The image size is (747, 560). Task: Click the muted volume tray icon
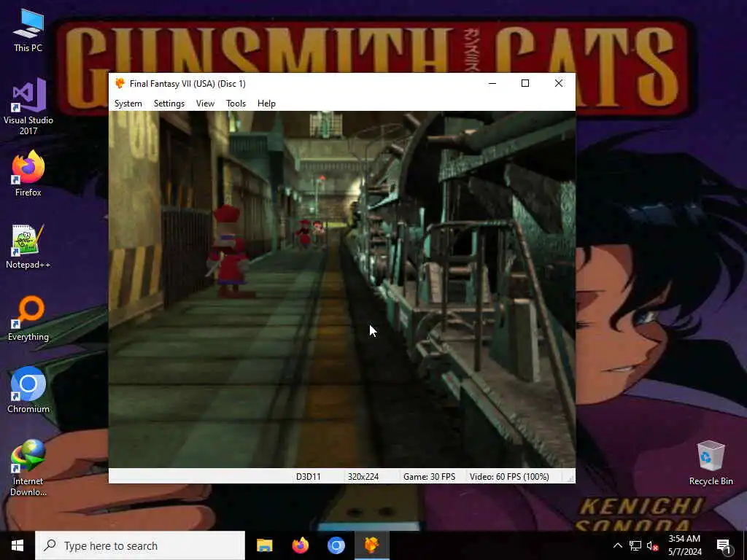(652, 545)
